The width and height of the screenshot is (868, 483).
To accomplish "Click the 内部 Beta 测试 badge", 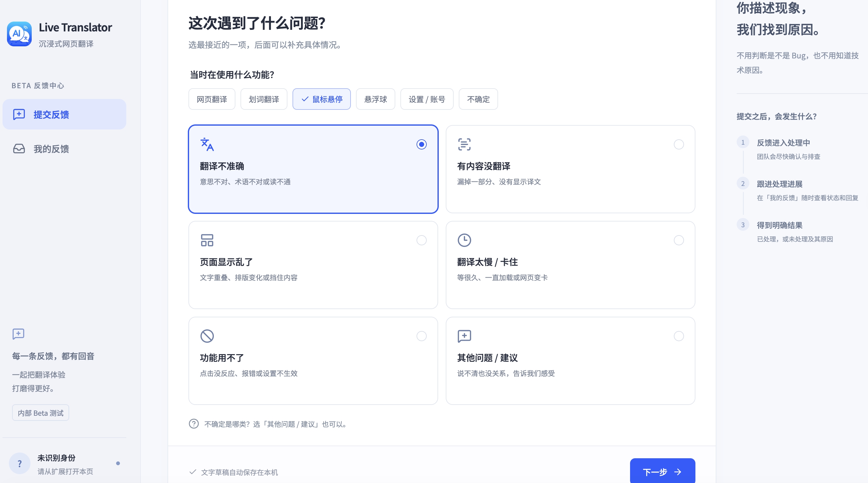I will point(40,413).
